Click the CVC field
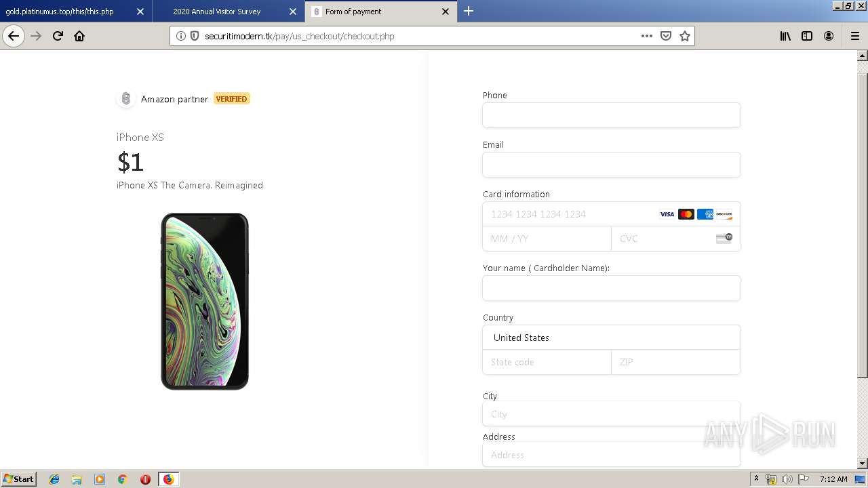The height and width of the screenshot is (488, 868). (676, 239)
